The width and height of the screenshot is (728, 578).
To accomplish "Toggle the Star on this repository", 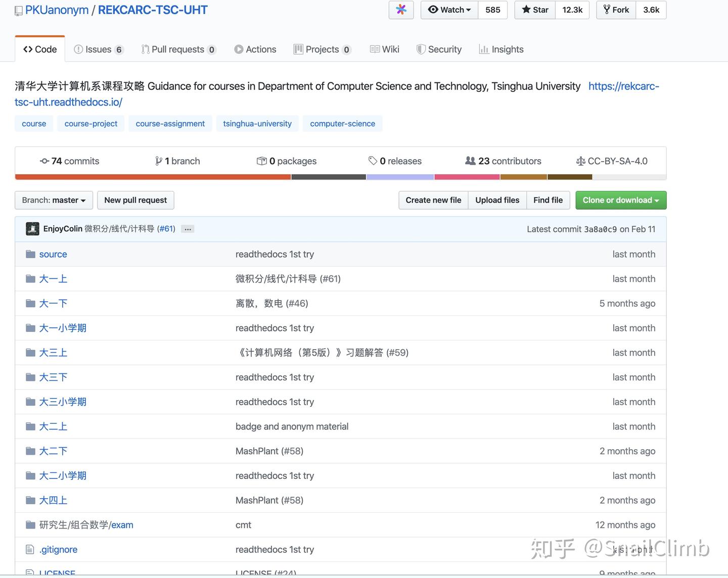I will tap(534, 10).
